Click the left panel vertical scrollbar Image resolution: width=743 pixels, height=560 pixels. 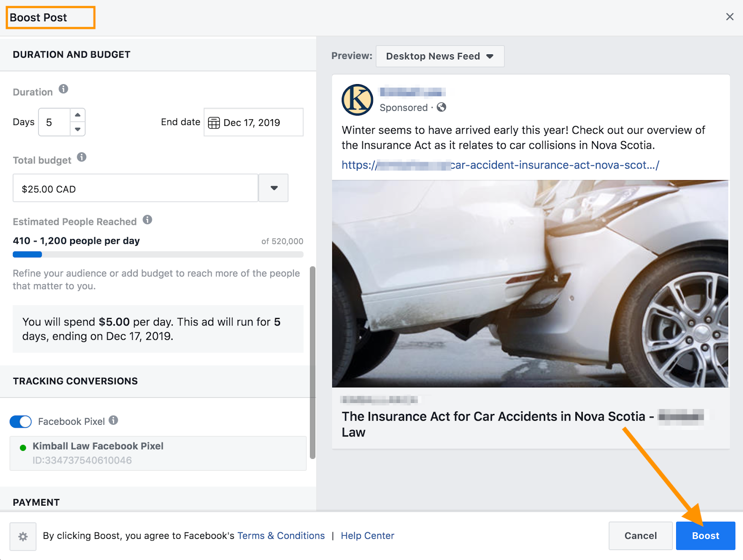pos(313,362)
